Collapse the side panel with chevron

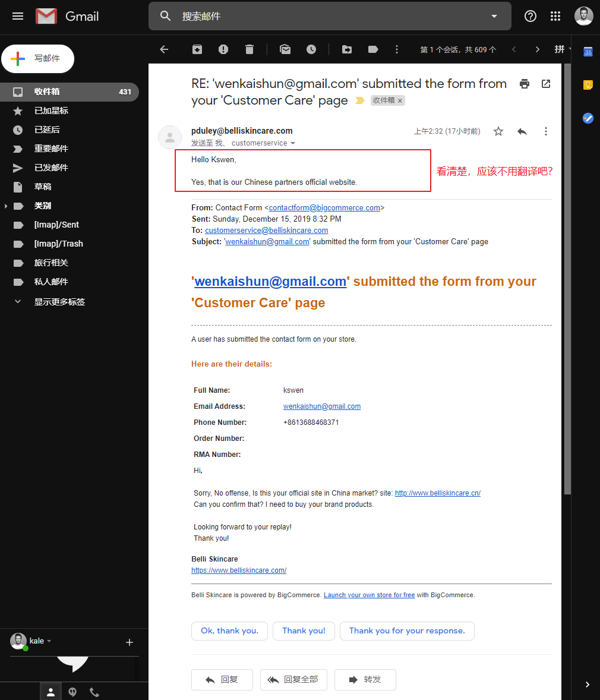pos(588,685)
